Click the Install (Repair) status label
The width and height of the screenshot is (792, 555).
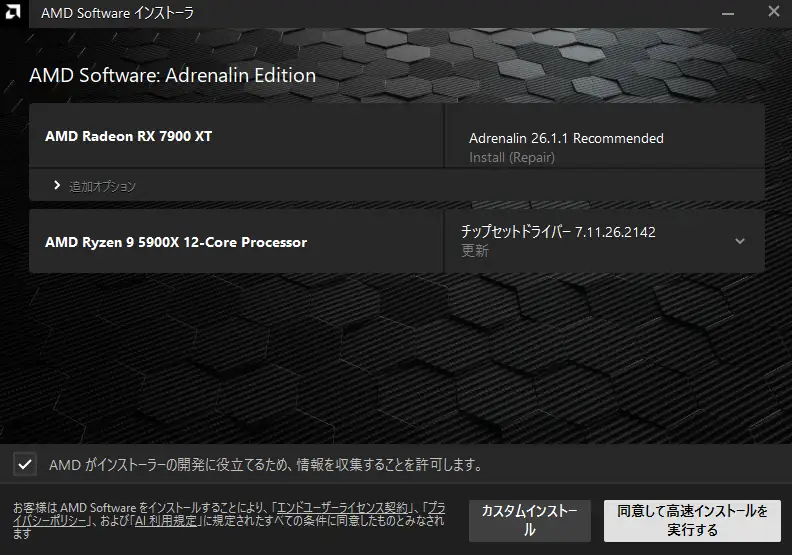(x=512, y=158)
